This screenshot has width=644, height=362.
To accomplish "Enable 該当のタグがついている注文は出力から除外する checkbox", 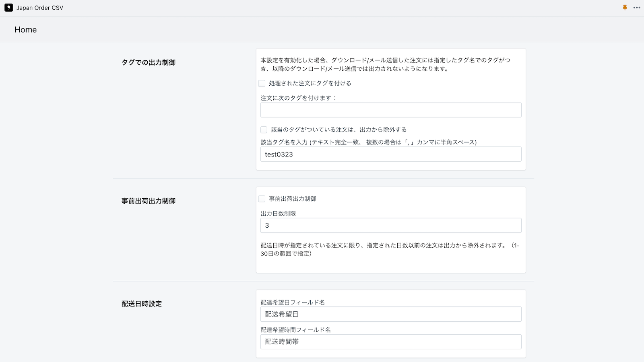I will 264,130.
